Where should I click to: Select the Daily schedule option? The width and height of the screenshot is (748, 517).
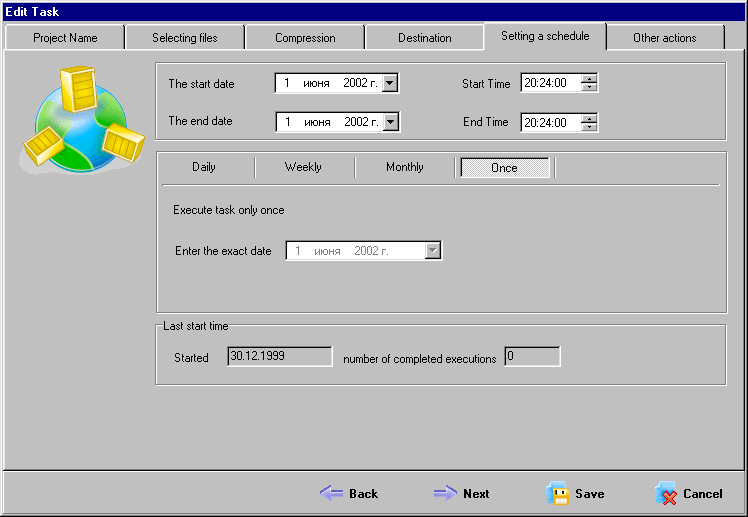(204, 167)
